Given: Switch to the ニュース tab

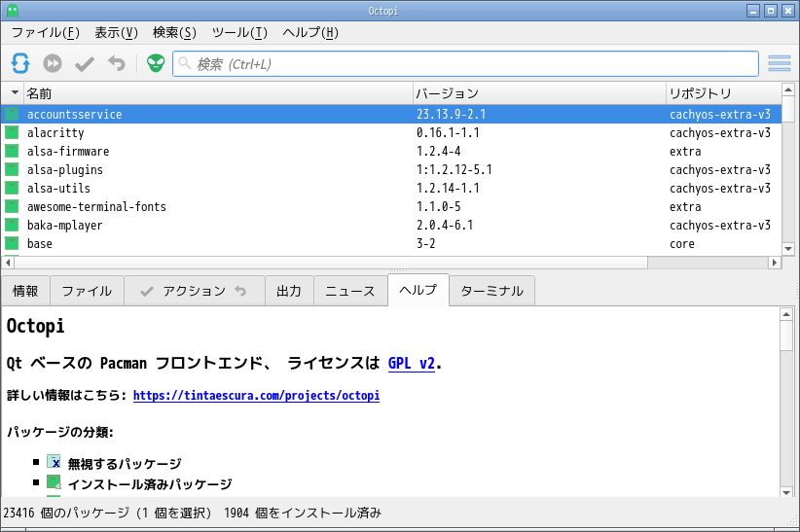Looking at the screenshot, I should coord(350,291).
